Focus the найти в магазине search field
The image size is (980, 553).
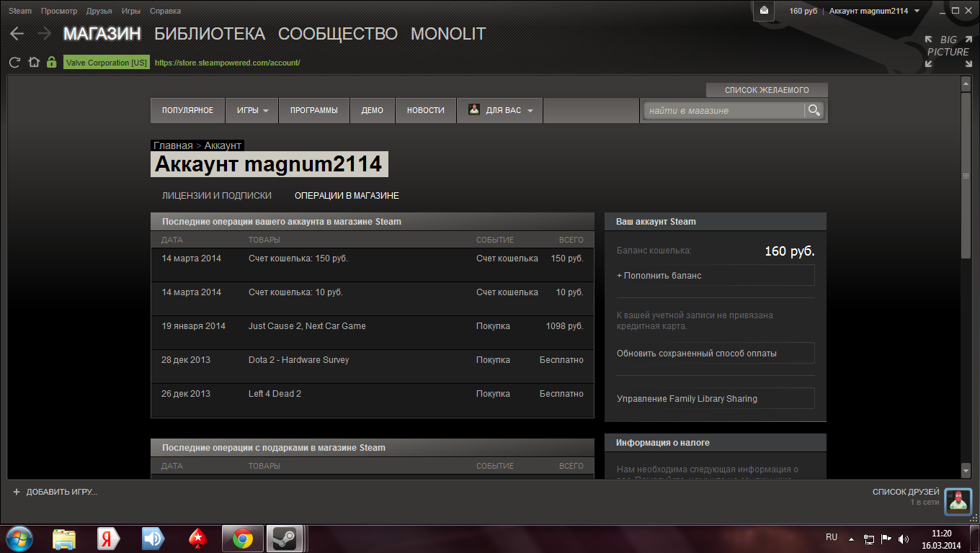724,110
